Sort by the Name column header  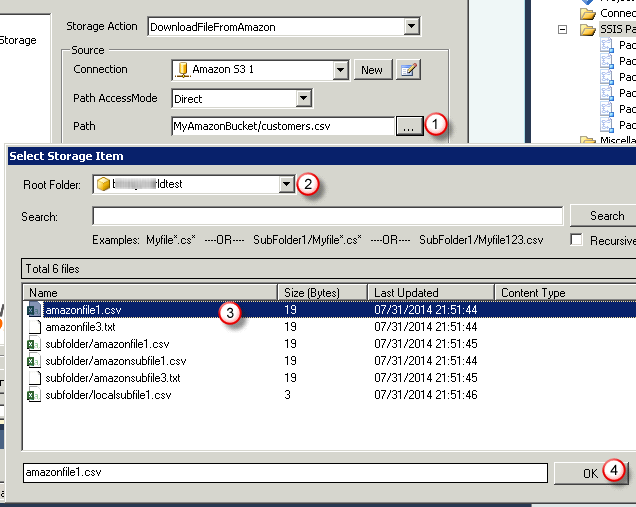point(149,292)
